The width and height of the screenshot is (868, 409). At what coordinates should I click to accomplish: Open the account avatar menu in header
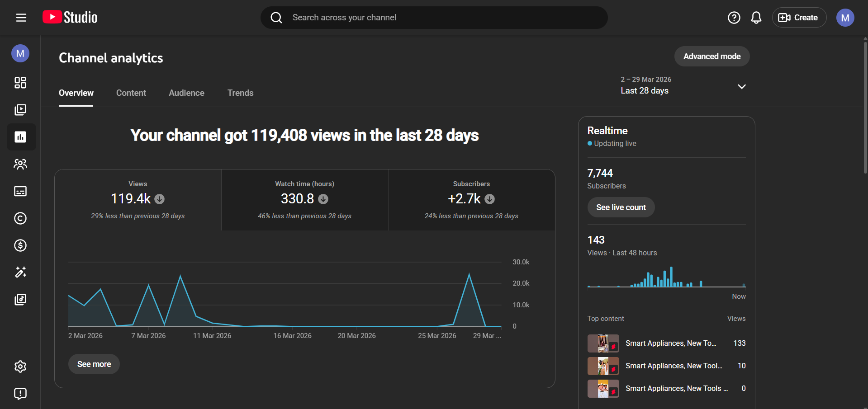[x=844, y=18]
